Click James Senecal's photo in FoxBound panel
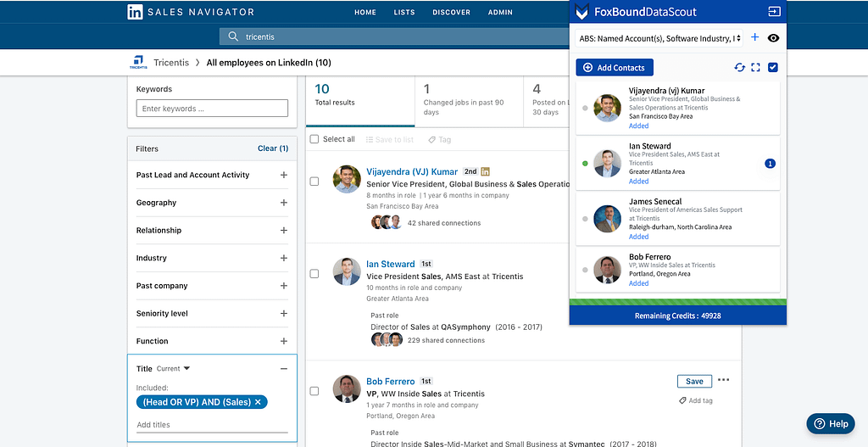Viewport: 868px width, 447px height. 607,219
